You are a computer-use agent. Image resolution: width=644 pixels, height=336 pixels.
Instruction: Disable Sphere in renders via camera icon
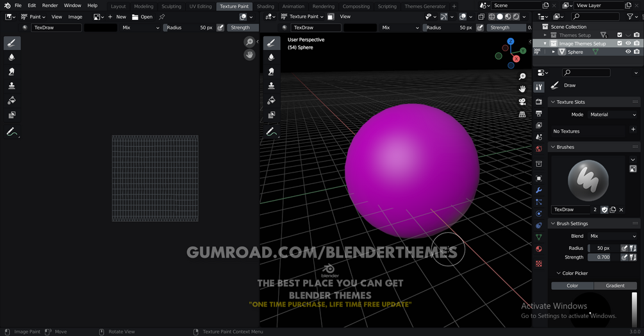click(x=636, y=52)
